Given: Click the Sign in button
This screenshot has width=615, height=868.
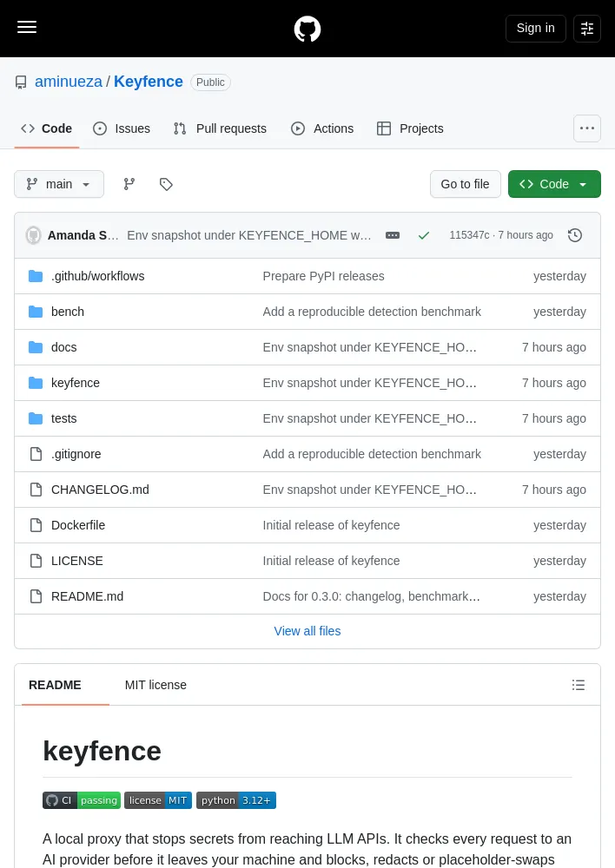Looking at the screenshot, I should 535,29.
